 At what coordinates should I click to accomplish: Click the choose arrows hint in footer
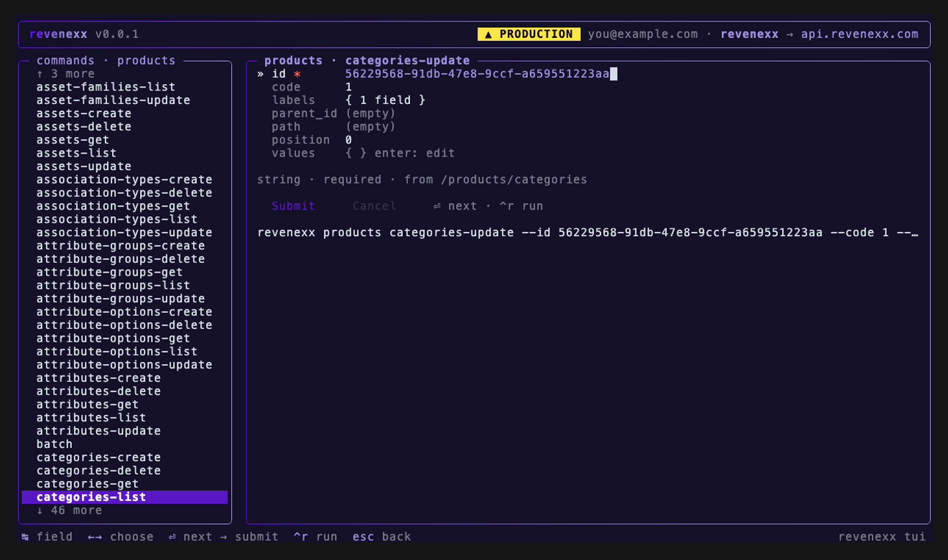pyautogui.click(x=121, y=537)
